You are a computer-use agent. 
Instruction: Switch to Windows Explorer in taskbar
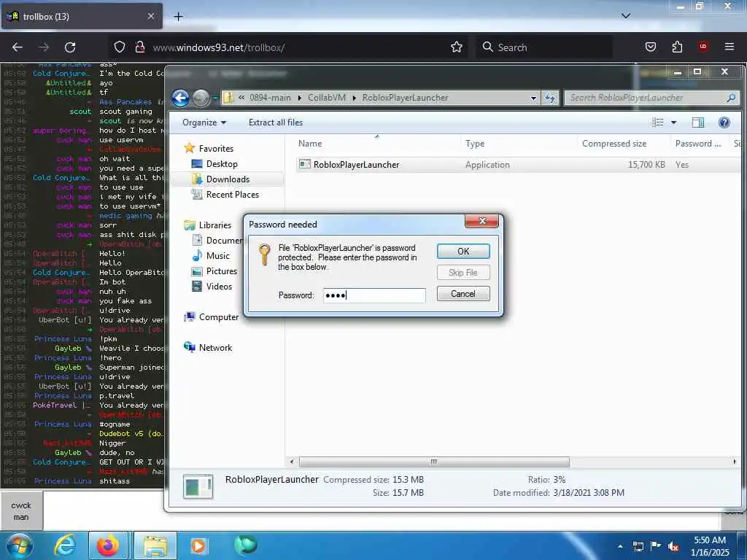tap(155, 545)
